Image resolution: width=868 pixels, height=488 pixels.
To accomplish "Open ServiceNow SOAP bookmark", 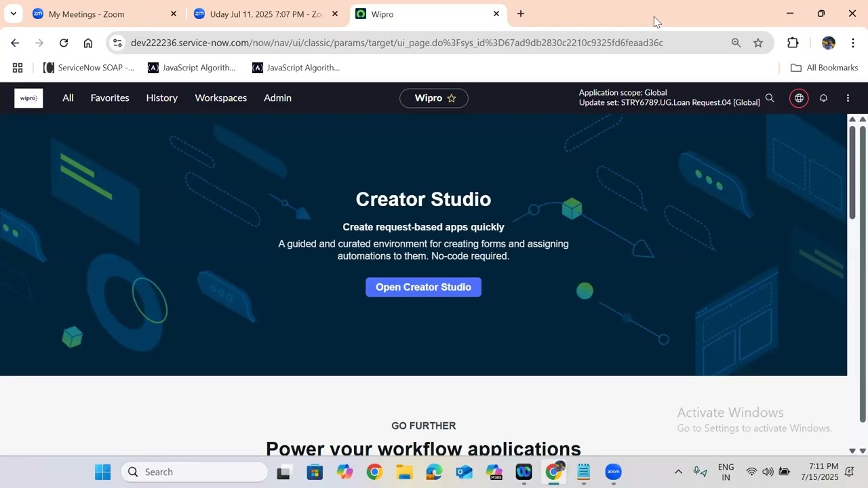I will coord(89,68).
